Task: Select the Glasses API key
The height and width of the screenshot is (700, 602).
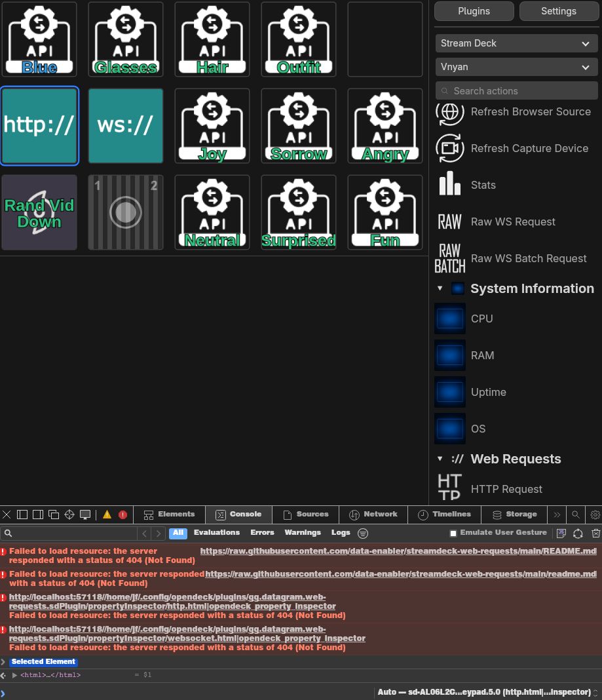Action: pyautogui.click(x=126, y=39)
